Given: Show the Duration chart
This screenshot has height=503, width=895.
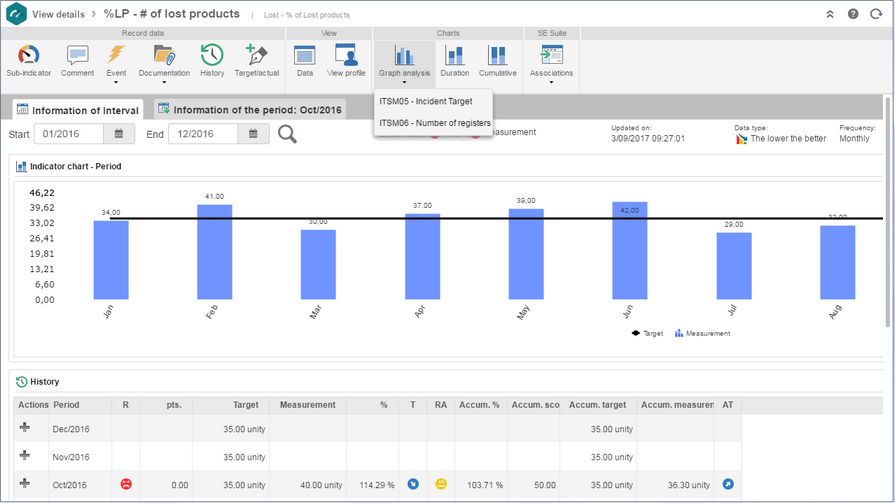Looking at the screenshot, I should pos(454,61).
